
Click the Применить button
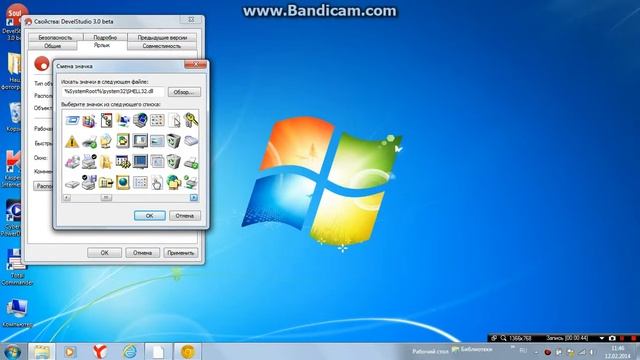pos(180,253)
